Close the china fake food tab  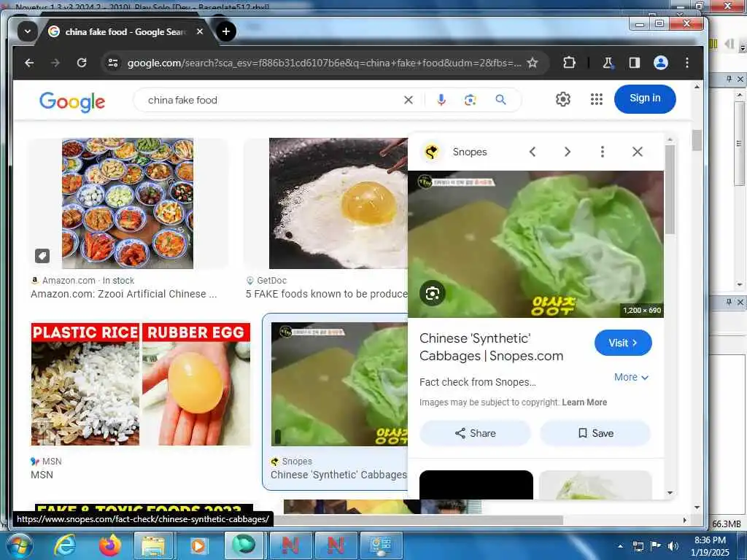tap(200, 31)
